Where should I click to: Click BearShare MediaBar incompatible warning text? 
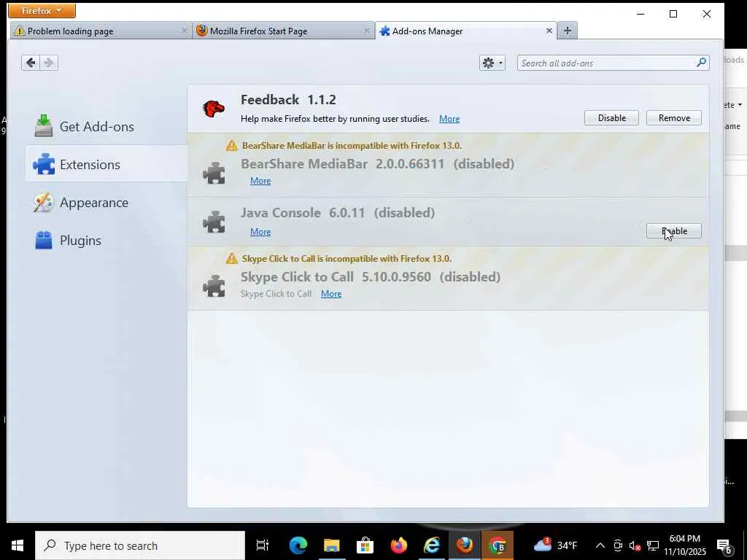(x=352, y=145)
